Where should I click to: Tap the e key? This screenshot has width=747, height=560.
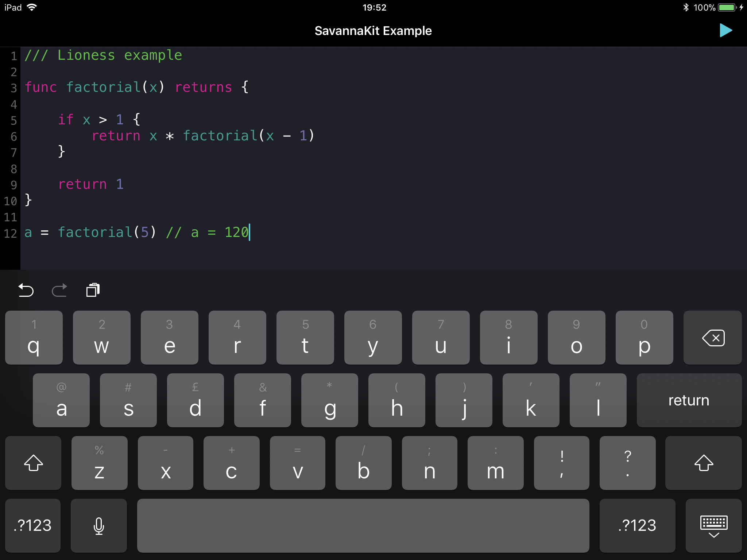170,338
